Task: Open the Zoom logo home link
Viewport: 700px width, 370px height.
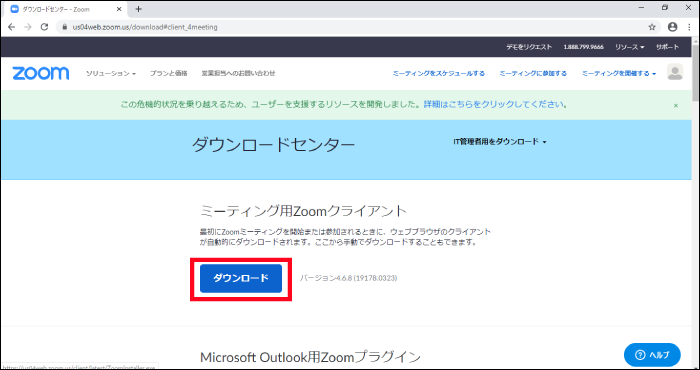Action: [41, 73]
